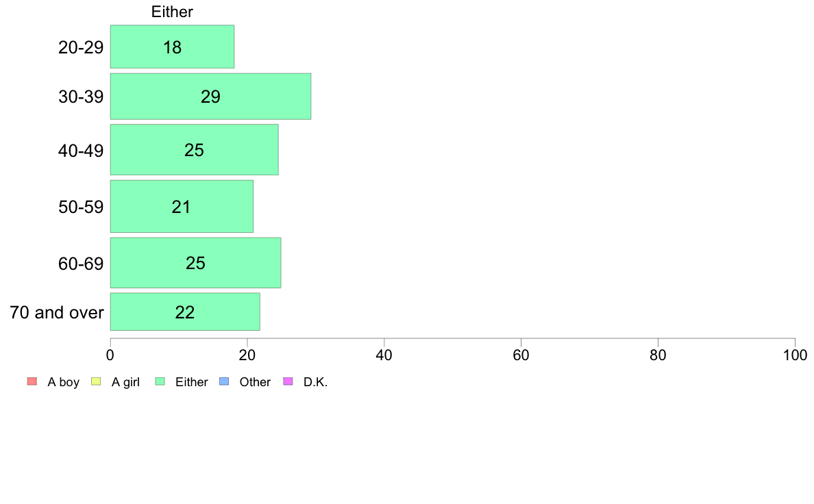
Task: Select the 60-69 bar in the chart
Action: coord(196,263)
